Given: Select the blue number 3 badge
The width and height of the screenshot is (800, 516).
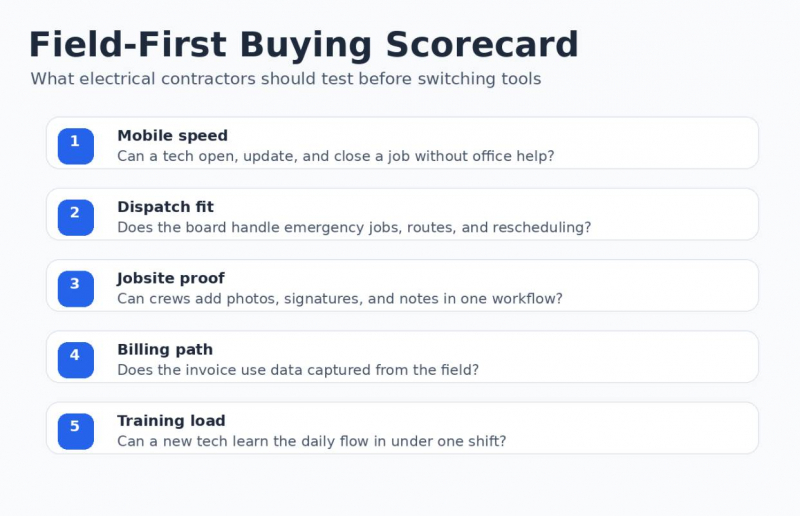Looking at the screenshot, I should (x=76, y=289).
